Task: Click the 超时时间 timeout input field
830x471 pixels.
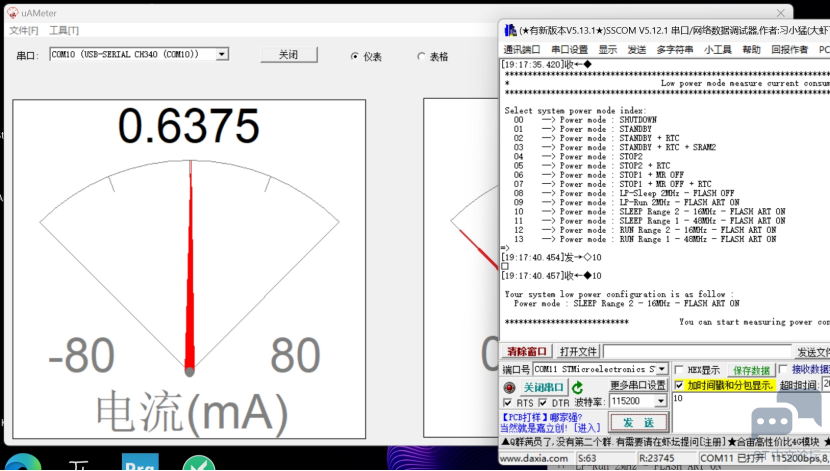Action: tap(826, 385)
